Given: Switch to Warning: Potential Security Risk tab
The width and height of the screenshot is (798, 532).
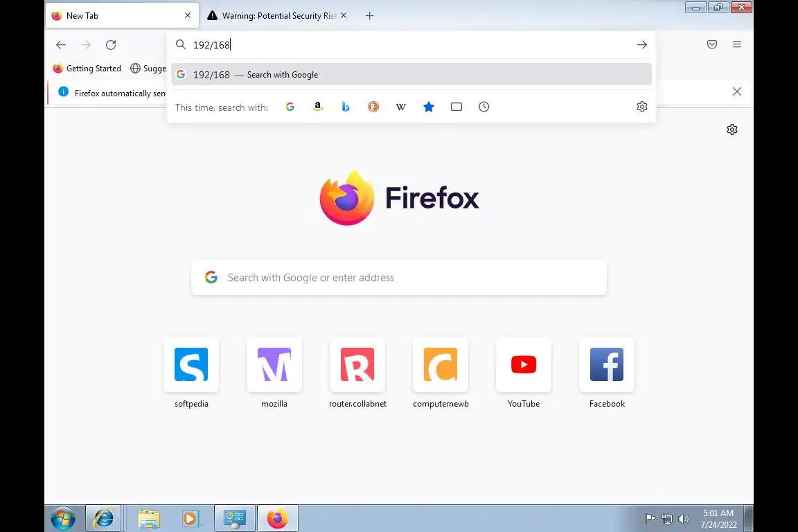Looking at the screenshot, I should pos(277,16).
